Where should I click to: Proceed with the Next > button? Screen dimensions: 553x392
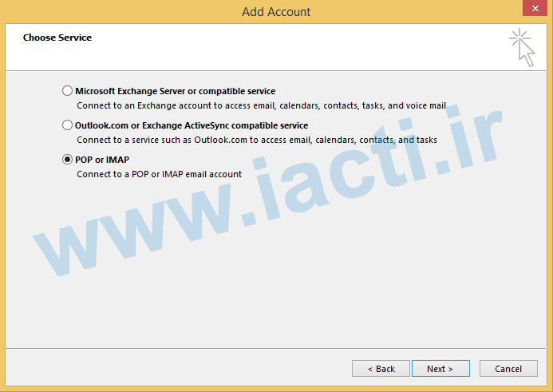440,369
